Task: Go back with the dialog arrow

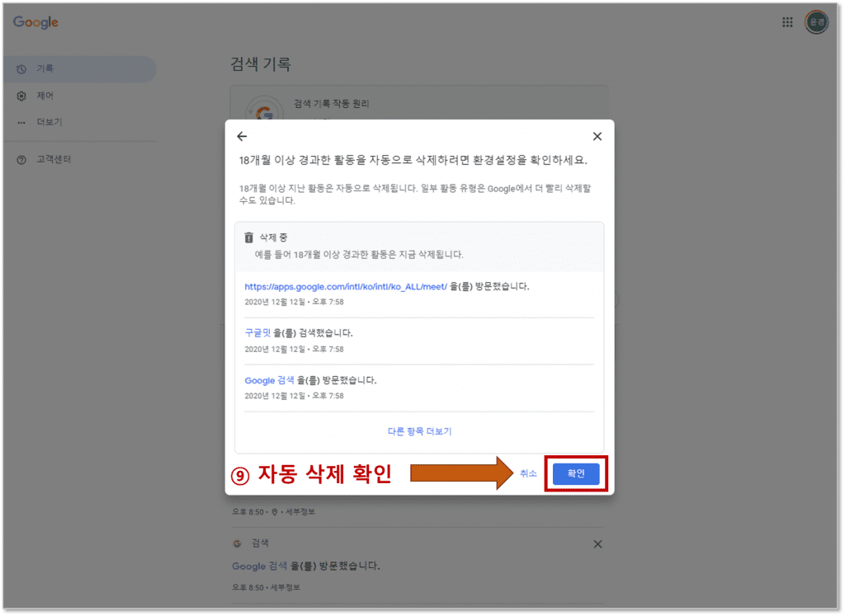Action: pos(242,136)
